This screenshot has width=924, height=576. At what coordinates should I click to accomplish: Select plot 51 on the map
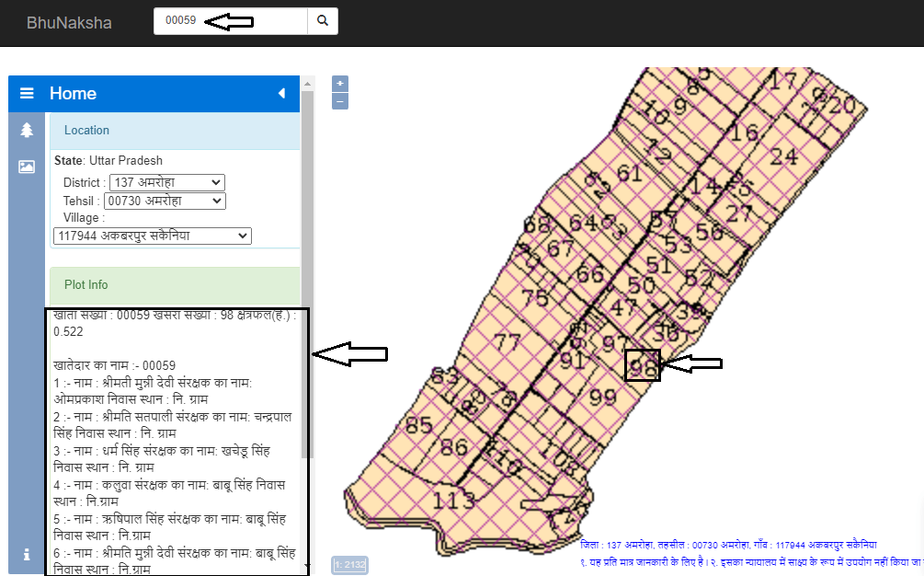658,265
